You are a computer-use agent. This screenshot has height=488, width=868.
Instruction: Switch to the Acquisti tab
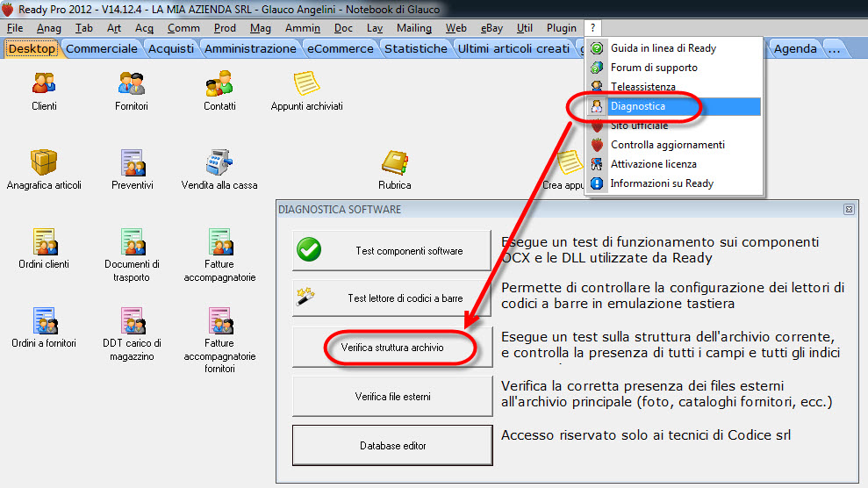(x=171, y=48)
